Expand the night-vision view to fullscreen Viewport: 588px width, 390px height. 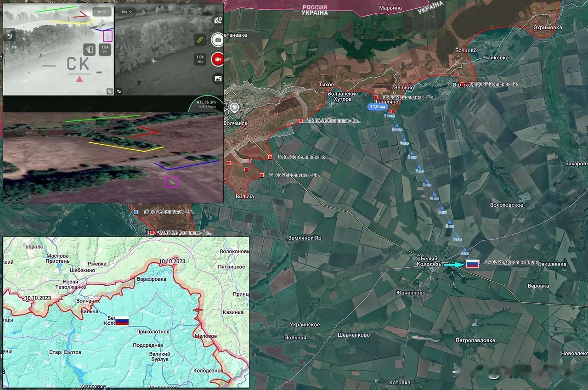119,91
